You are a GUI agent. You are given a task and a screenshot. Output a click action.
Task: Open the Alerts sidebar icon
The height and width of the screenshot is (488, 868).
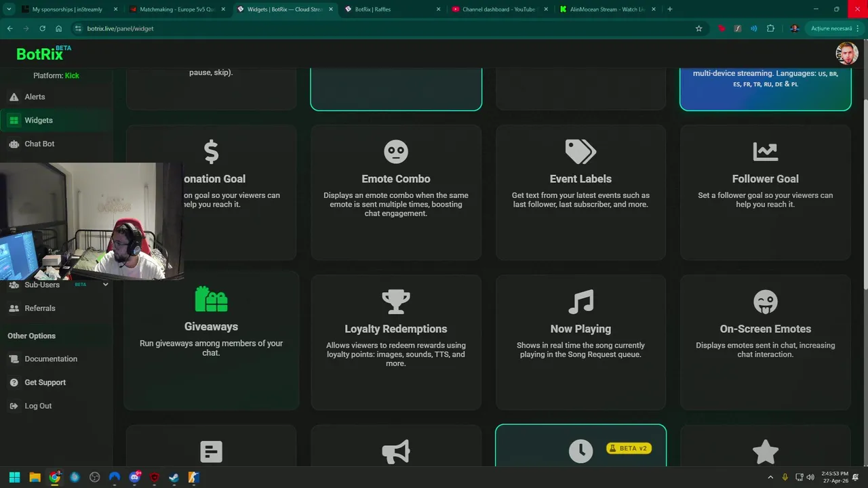tap(14, 97)
